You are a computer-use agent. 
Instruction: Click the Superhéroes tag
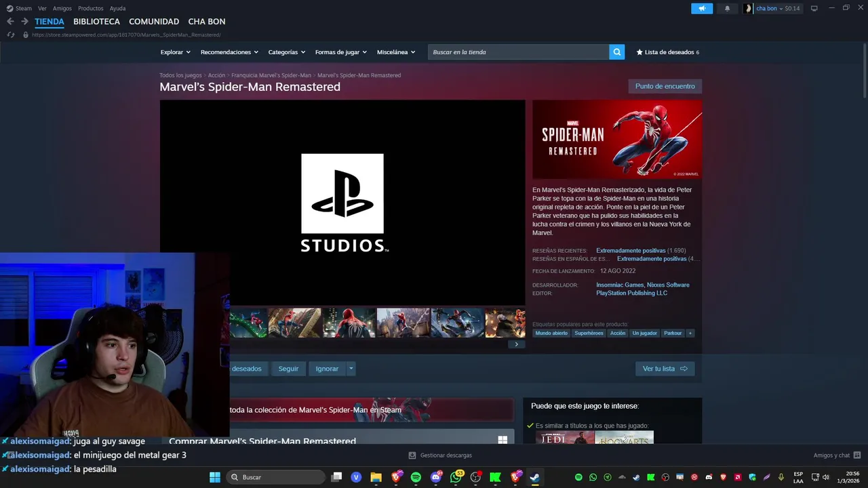tap(589, 333)
